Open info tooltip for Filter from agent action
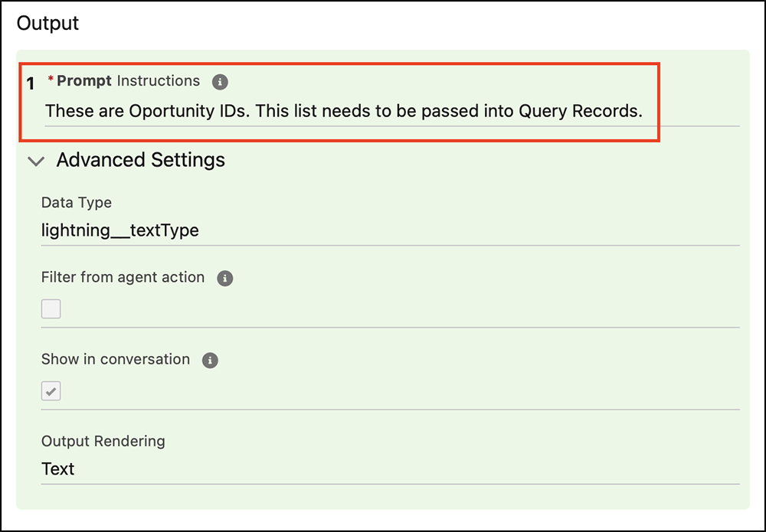This screenshot has height=532, width=766. 224,278
